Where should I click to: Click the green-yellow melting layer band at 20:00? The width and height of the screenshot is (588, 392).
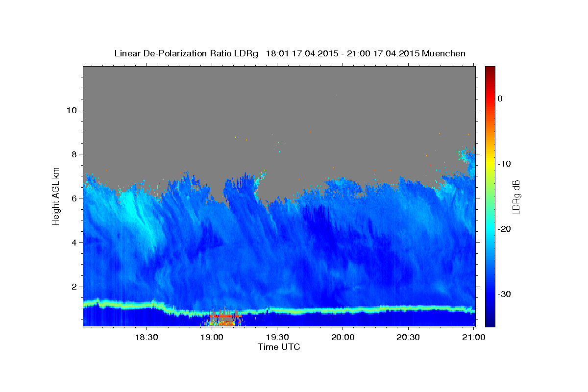[x=343, y=311]
